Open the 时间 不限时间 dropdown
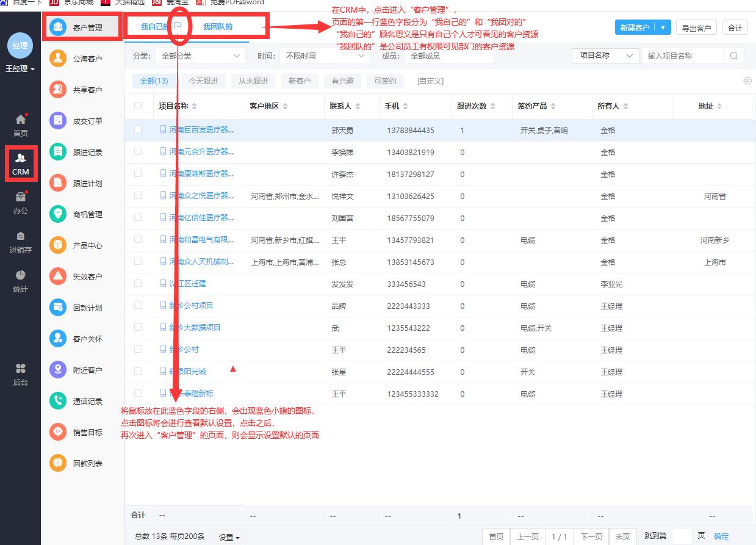Viewport: 756px width, 545px height. (325, 56)
